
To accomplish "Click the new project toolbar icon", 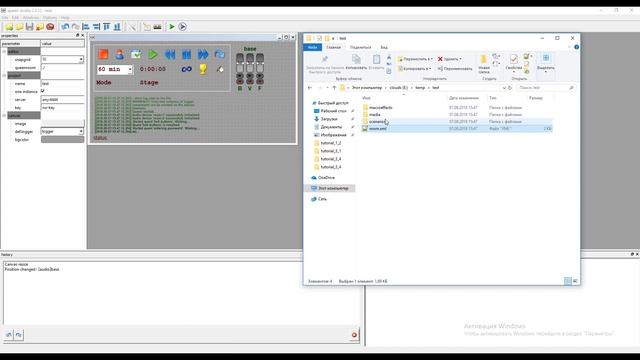I will pos(9,27).
